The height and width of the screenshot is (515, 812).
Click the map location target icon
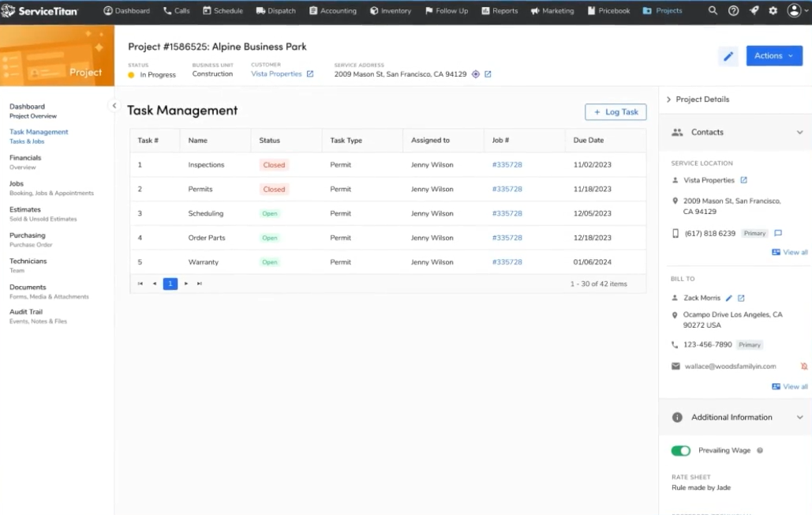pos(475,74)
